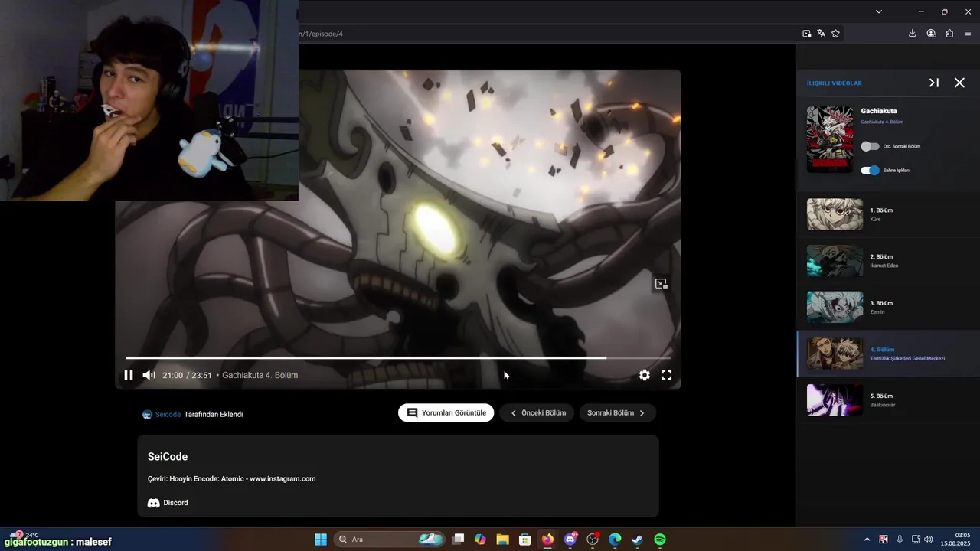Open Steam from the taskbar

click(637, 540)
